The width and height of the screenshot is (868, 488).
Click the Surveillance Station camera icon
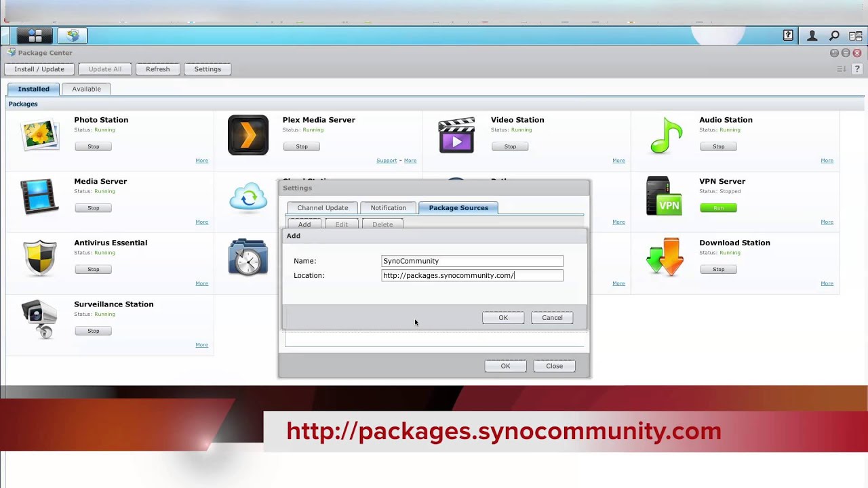click(39, 319)
